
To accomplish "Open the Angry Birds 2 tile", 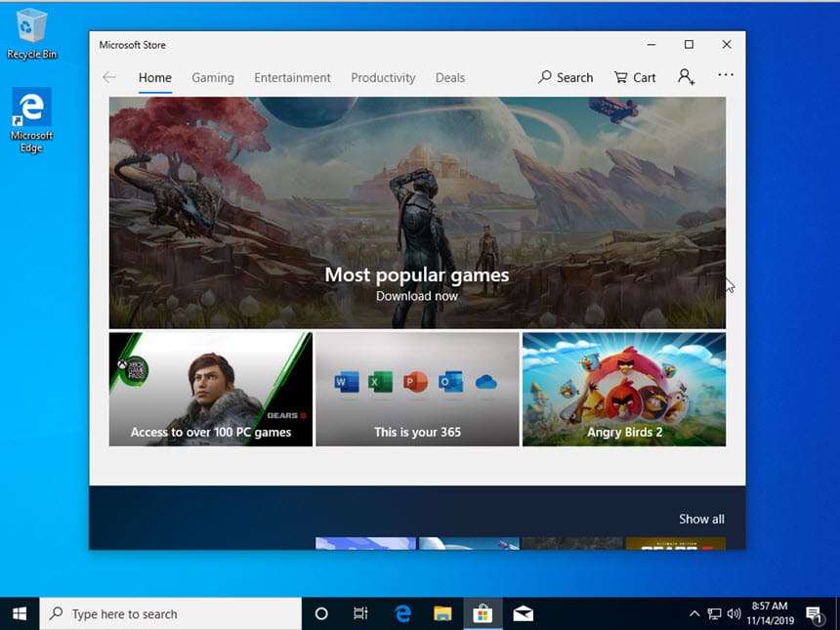I will coord(624,389).
